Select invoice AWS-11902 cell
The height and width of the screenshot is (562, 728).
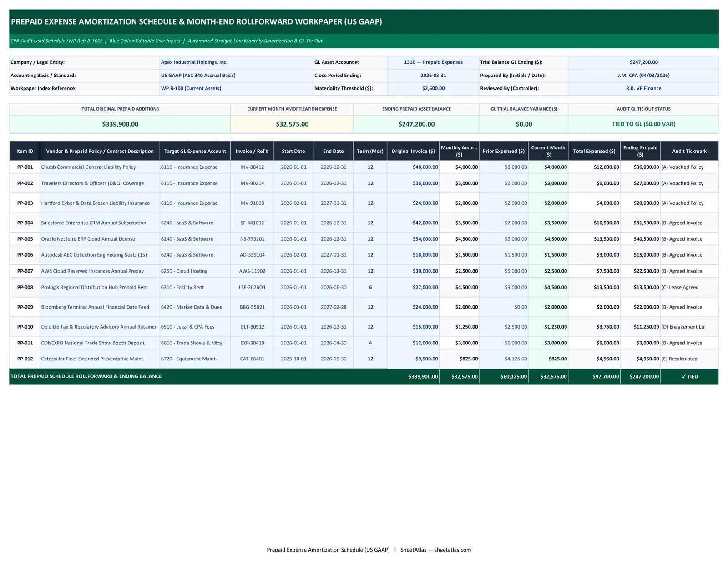[x=252, y=271]
